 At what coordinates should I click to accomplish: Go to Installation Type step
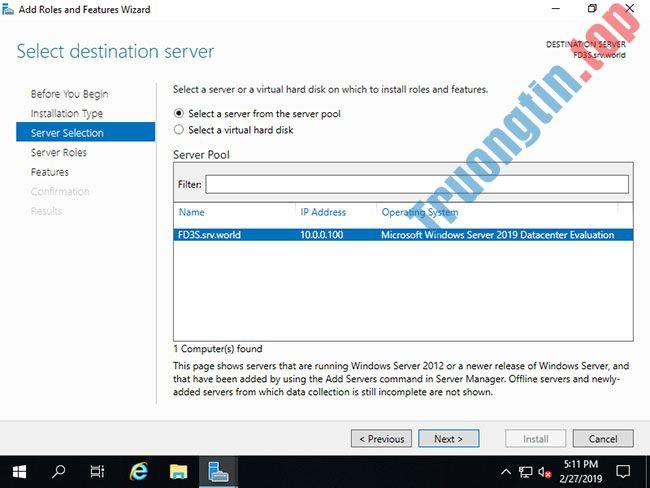click(x=67, y=113)
